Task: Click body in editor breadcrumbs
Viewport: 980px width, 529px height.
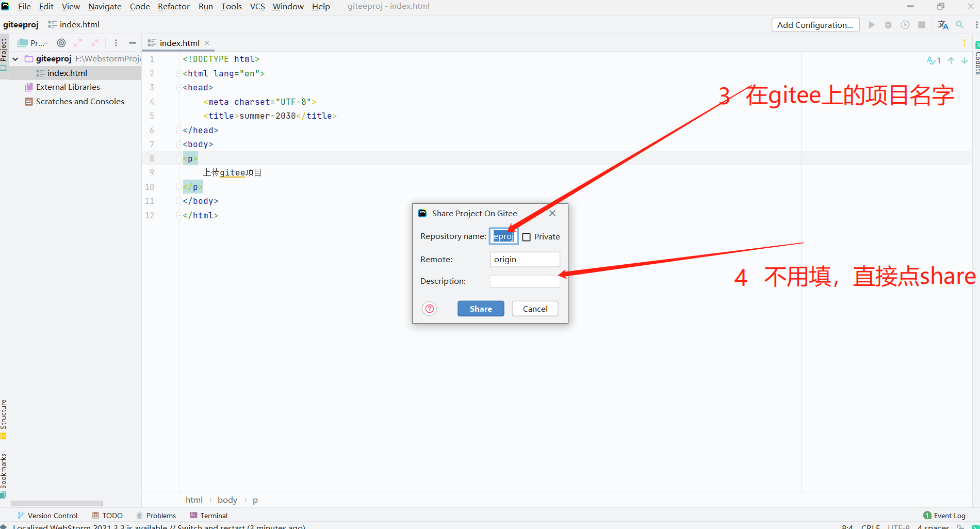Action: (x=227, y=500)
